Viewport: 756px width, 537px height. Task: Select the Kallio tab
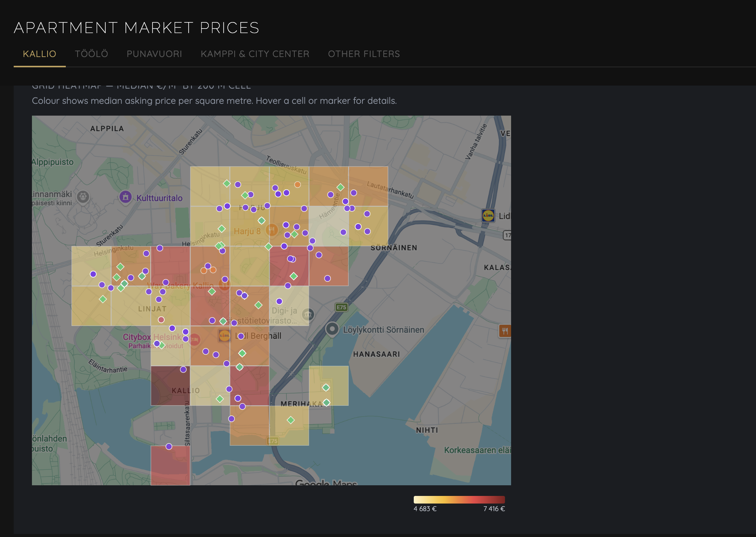(x=40, y=54)
